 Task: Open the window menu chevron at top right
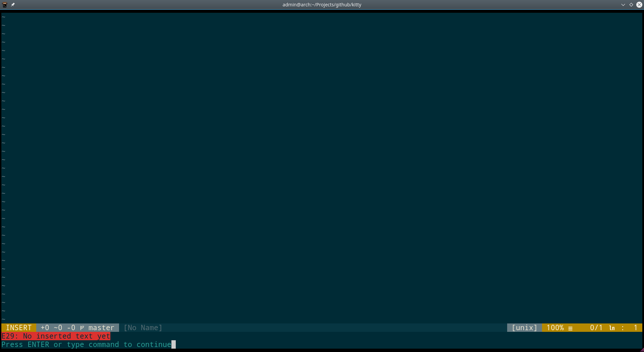[623, 5]
